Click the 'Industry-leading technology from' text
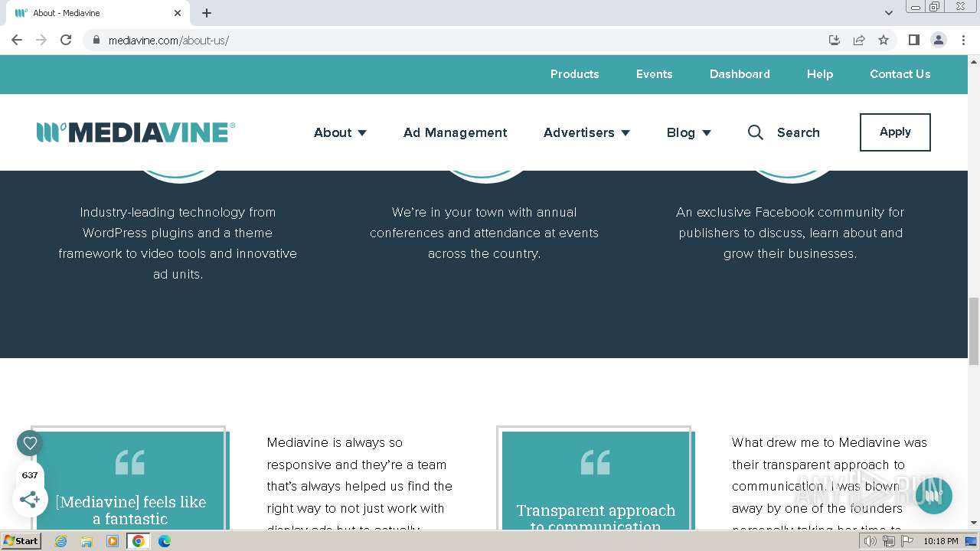 pyautogui.click(x=178, y=212)
